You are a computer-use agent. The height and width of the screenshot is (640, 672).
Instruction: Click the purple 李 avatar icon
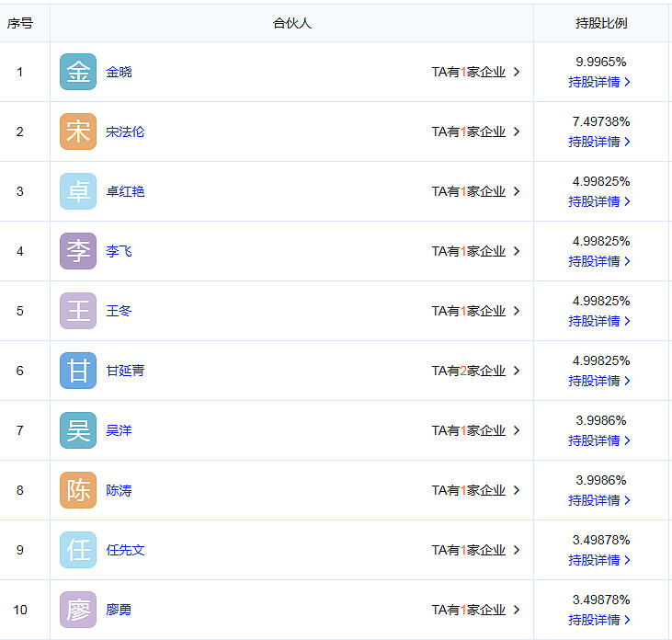[x=78, y=251]
